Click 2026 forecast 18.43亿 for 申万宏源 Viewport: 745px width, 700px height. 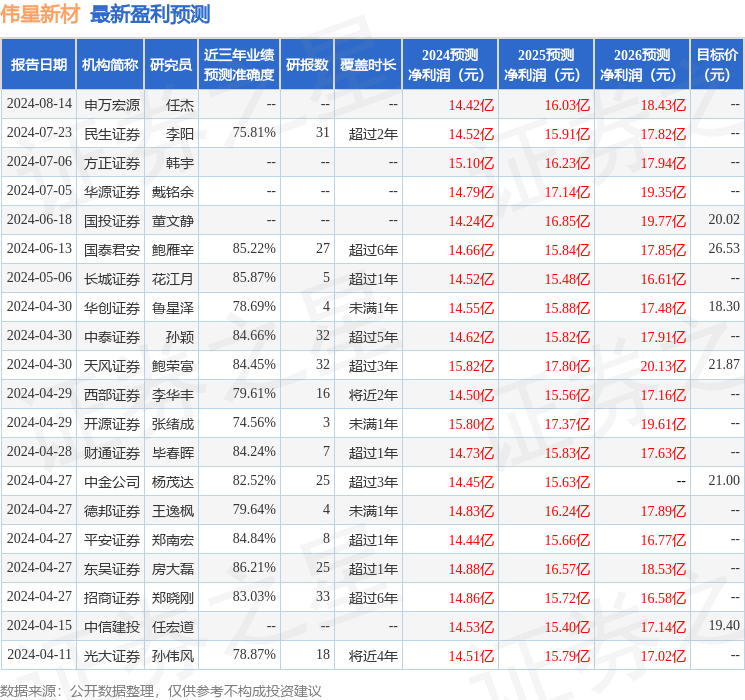663,105
